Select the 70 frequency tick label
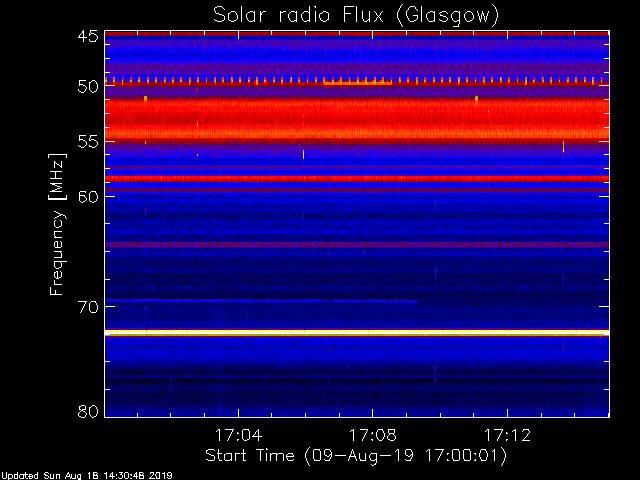640x480 pixels. click(88, 307)
